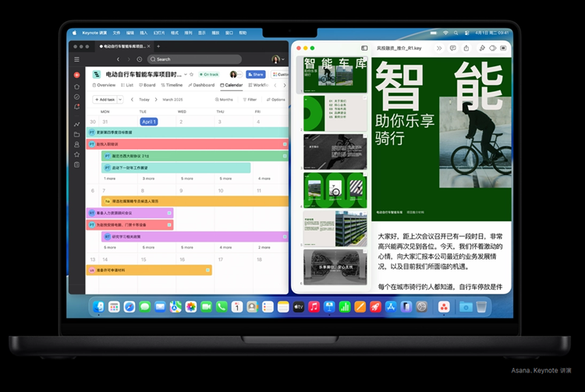Open the Inbox bell in Asana sidebar
Viewport: 585px width, 392px height.
[77, 107]
